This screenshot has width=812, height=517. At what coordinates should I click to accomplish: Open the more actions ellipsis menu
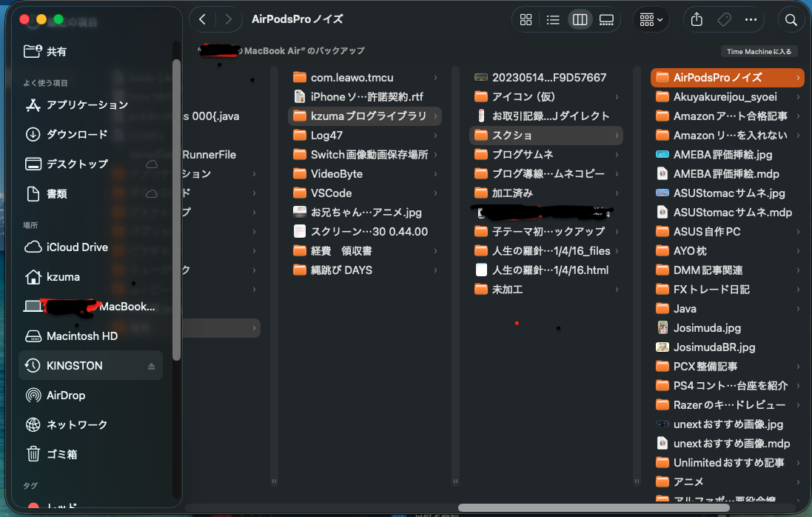(x=751, y=20)
